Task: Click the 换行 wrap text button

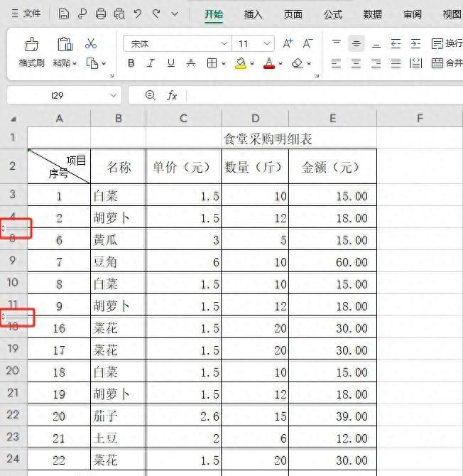Action: coord(447,43)
